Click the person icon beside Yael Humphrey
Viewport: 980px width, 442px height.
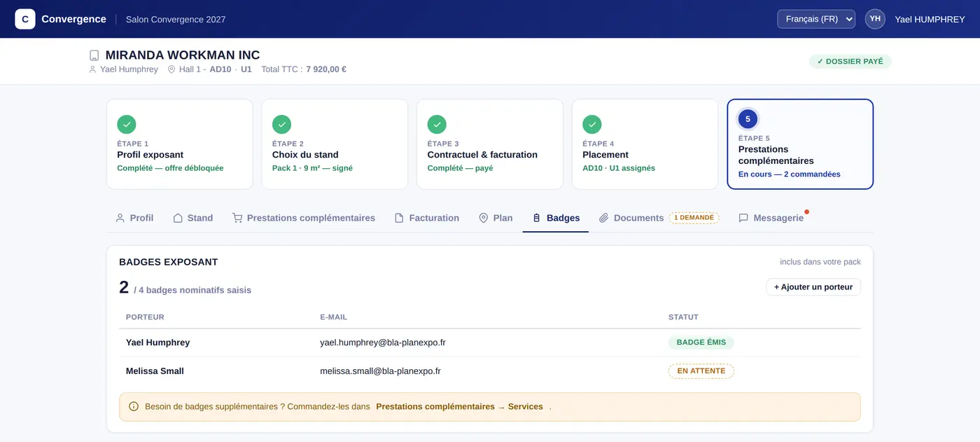tap(92, 69)
